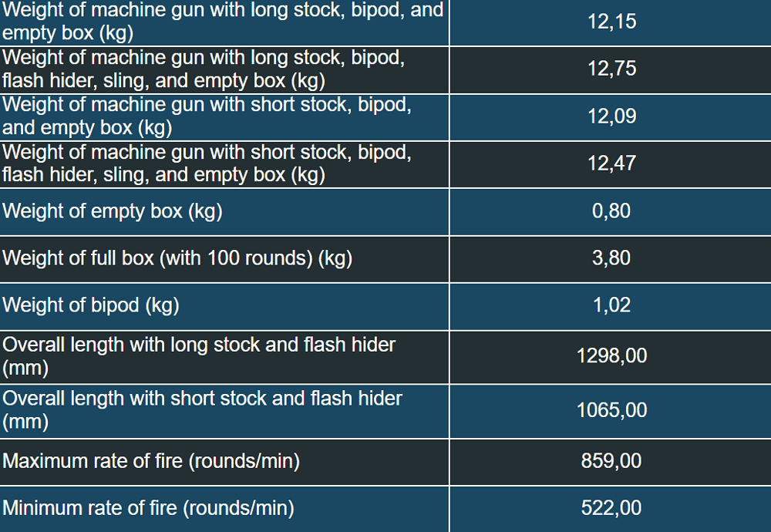This screenshot has width=771, height=532.
Task: Select the 1298,00 length value
Action: (611, 356)
